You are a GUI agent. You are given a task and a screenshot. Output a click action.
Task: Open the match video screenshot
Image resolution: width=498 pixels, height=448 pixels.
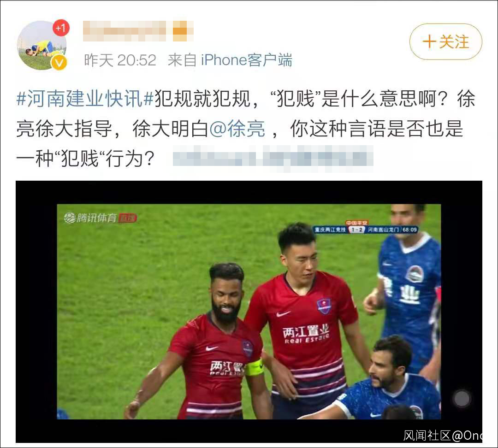point(249,312)
